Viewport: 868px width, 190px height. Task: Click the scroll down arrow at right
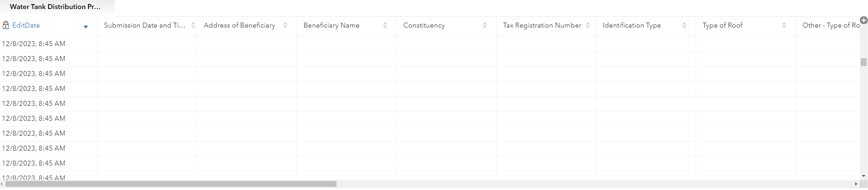[x=863, y=176]
